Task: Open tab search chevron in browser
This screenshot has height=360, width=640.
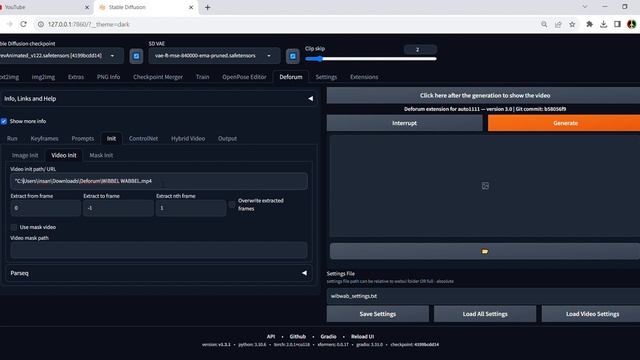Action: 585,7
